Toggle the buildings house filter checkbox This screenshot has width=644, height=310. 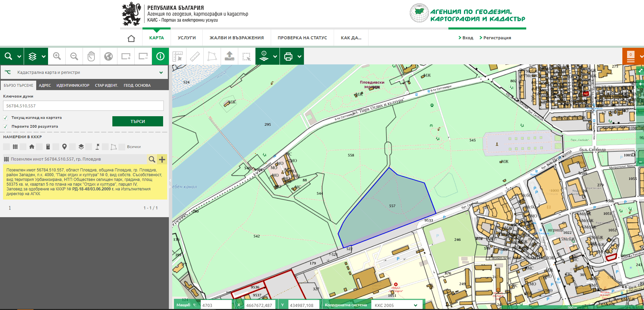(23, 147)
